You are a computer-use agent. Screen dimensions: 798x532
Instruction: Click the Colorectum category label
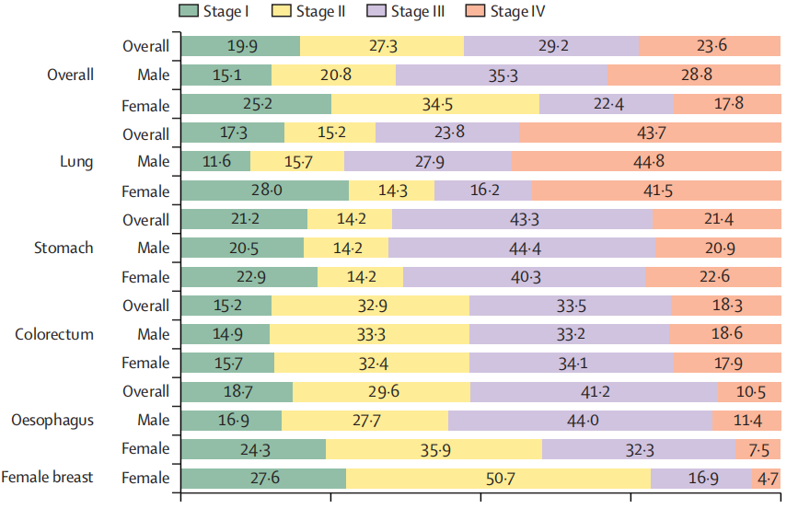54,334
